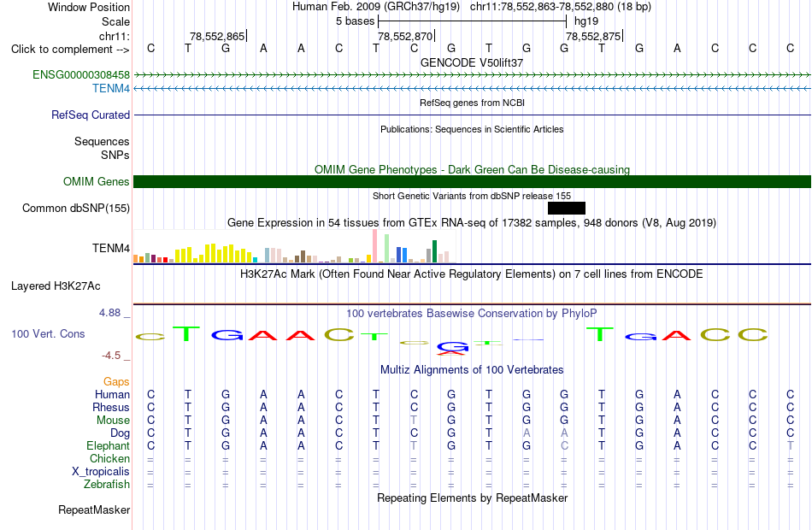Click the SNPs track label

point(115,155)
